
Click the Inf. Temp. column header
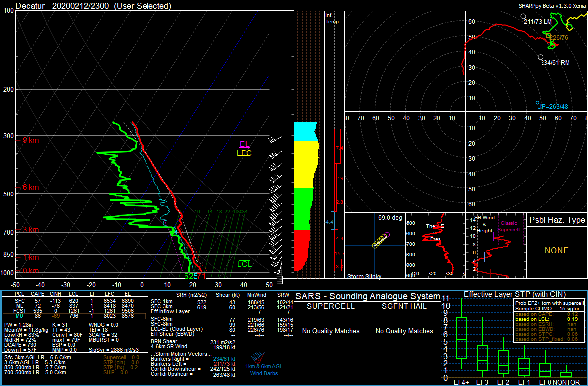point(333,19)
